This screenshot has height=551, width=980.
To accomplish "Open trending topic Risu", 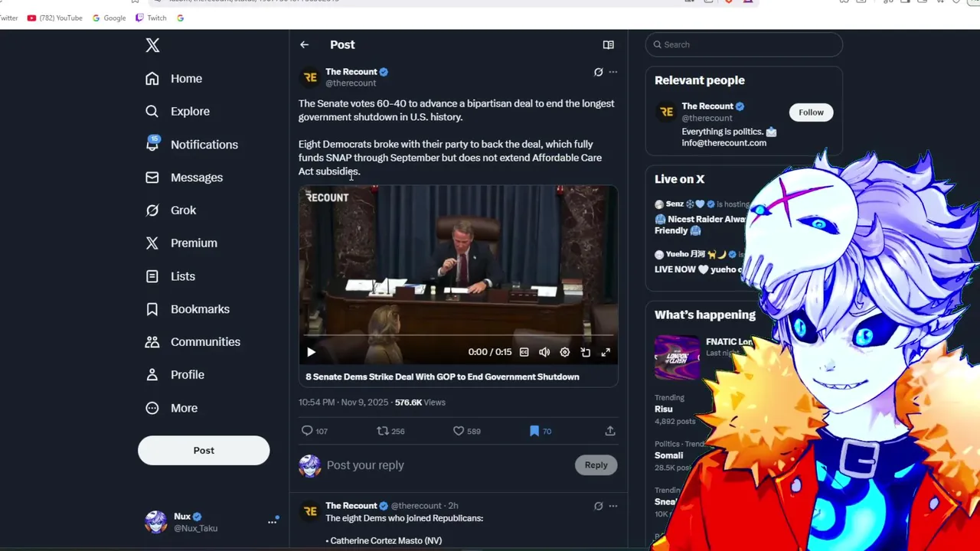I will pyautogui.click(x=664, y=409).
